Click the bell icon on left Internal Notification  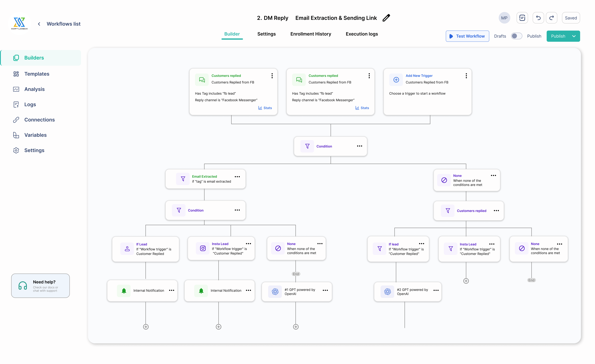pos(124,291)
